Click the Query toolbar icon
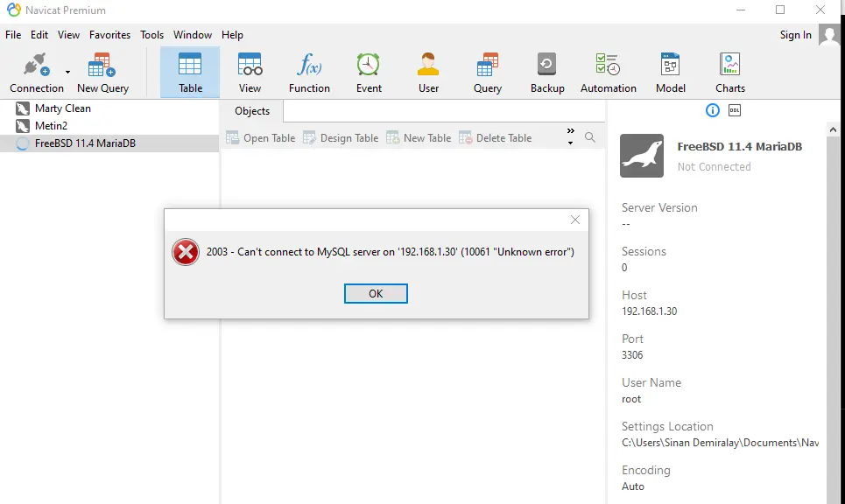 487,73
